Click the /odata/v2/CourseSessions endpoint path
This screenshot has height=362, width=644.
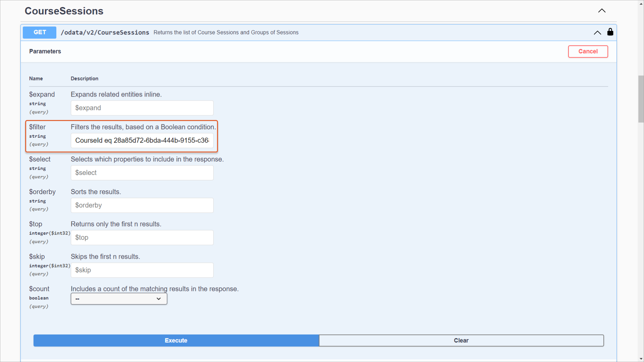click(x=105, y=33)
